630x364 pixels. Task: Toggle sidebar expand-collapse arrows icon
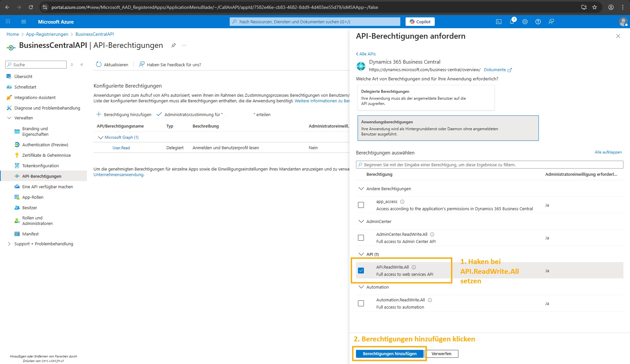coord(72,65)
